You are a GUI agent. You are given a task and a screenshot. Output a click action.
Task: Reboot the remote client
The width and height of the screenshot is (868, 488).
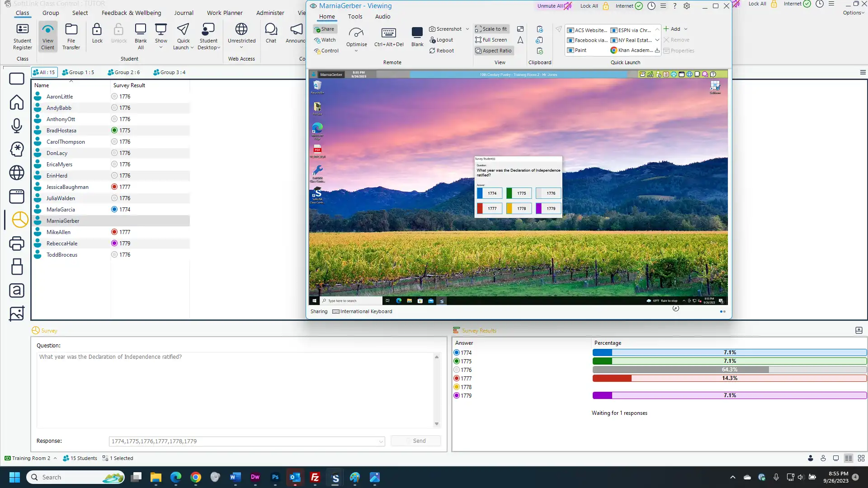point(442,51)
